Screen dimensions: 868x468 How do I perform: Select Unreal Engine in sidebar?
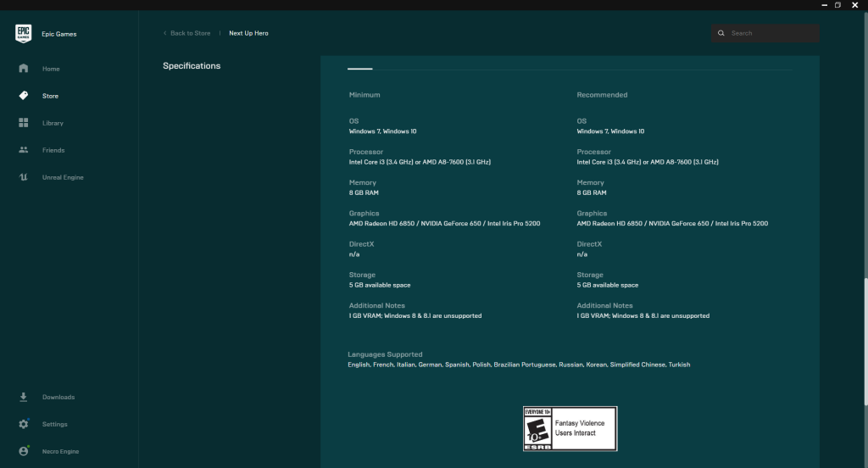[63, 177]
